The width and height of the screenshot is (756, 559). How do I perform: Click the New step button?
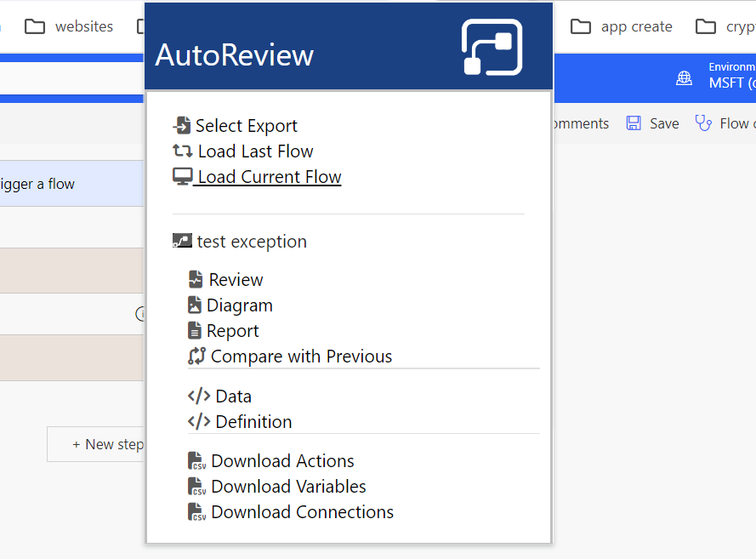pyautogui.click(x=106, y=444)
